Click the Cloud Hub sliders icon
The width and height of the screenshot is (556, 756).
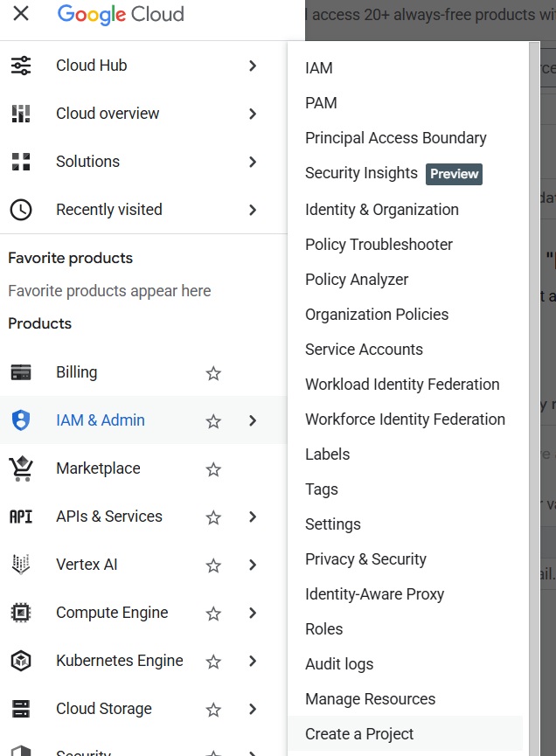tap(21, 66)
